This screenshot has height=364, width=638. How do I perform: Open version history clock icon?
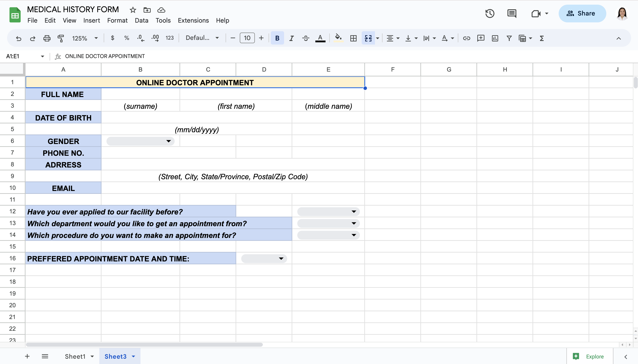pos(490,13)
